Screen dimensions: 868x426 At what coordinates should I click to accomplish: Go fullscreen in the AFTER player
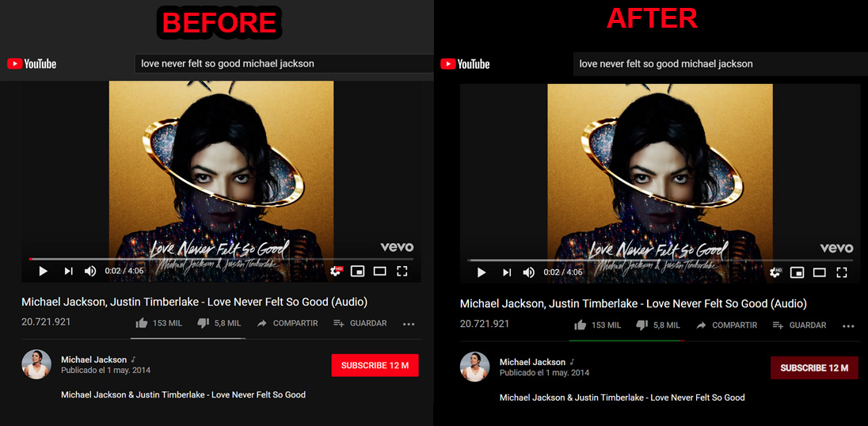pyautogui.click(x=841, y=272)
